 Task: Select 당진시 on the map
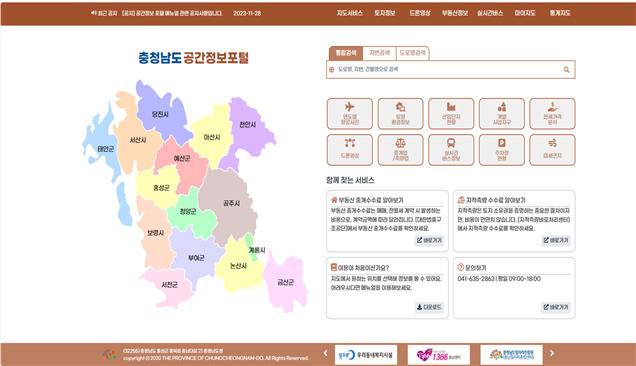click(160, 114)
